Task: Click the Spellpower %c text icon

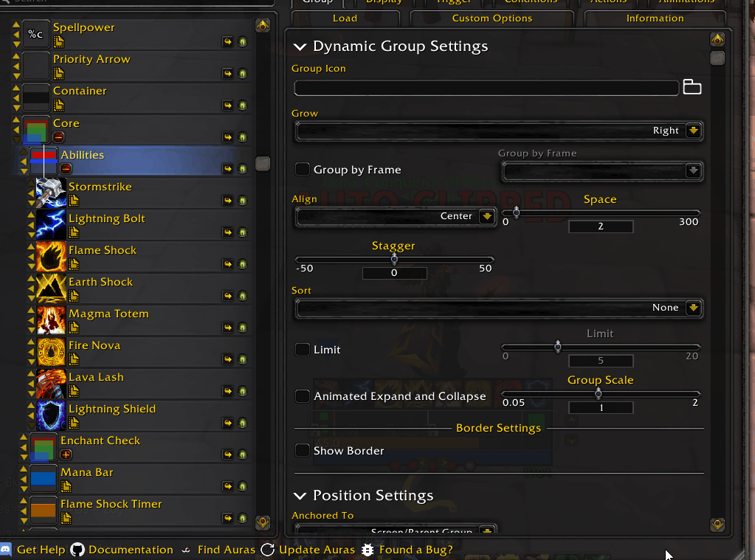Action: click(35, 34)
